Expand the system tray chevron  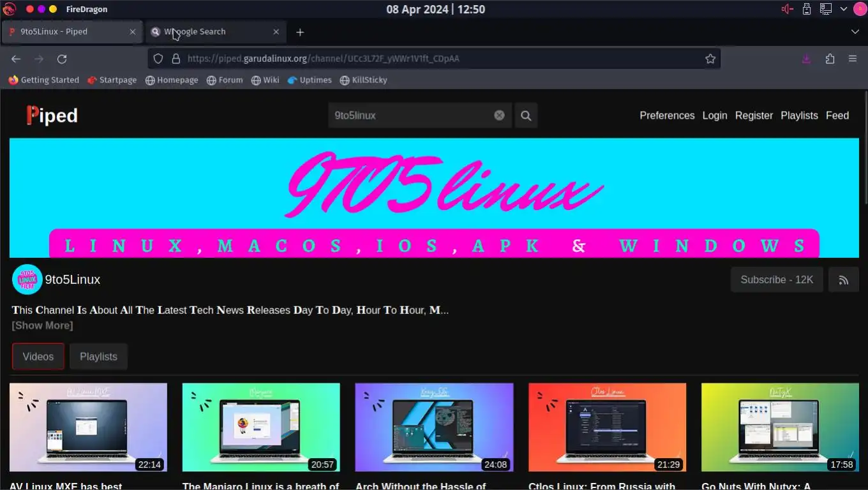pos(843,9)
